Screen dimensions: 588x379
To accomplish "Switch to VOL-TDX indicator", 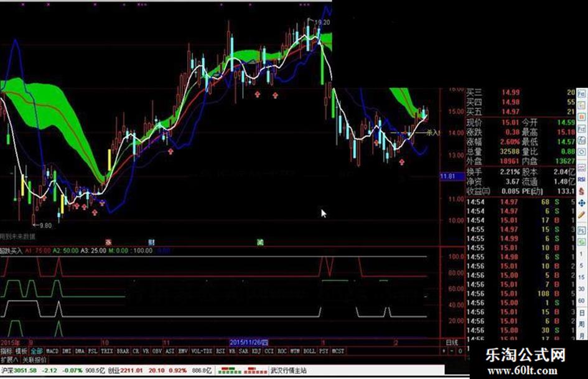I will click(202, 351).
